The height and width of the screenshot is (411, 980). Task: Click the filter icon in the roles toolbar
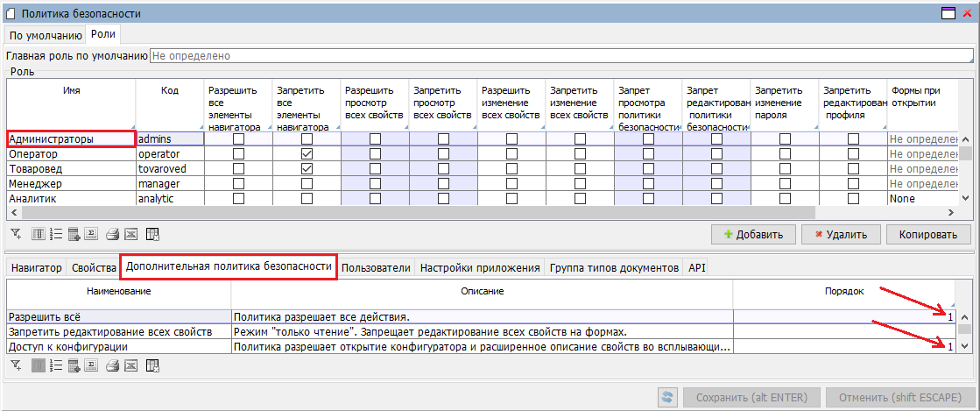[16, 234]
